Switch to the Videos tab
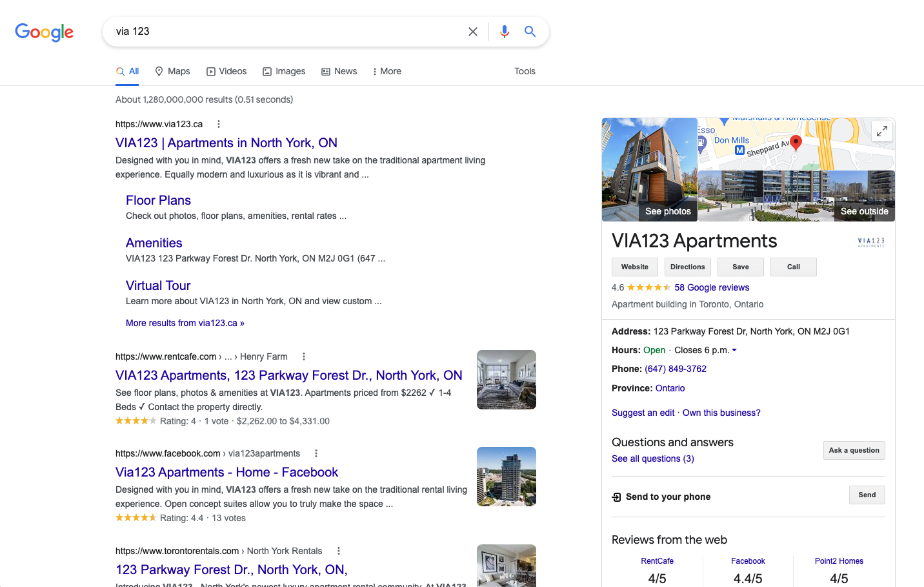924x587 pixels. 226,71
